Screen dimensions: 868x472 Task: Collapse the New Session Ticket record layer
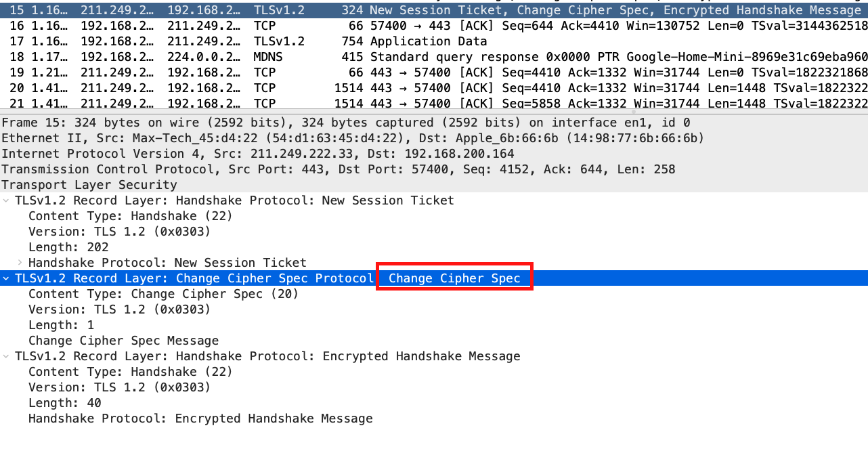pos(7,200)
